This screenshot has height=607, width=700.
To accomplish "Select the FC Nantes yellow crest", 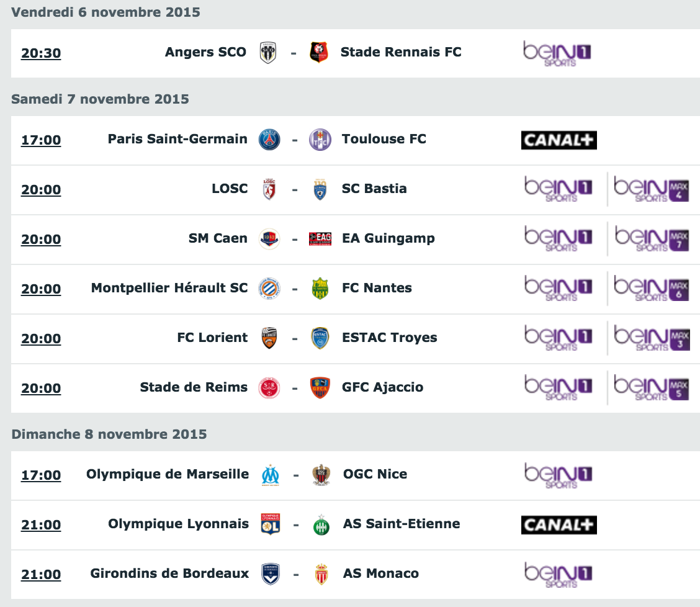I will click(x=320, y=289).
